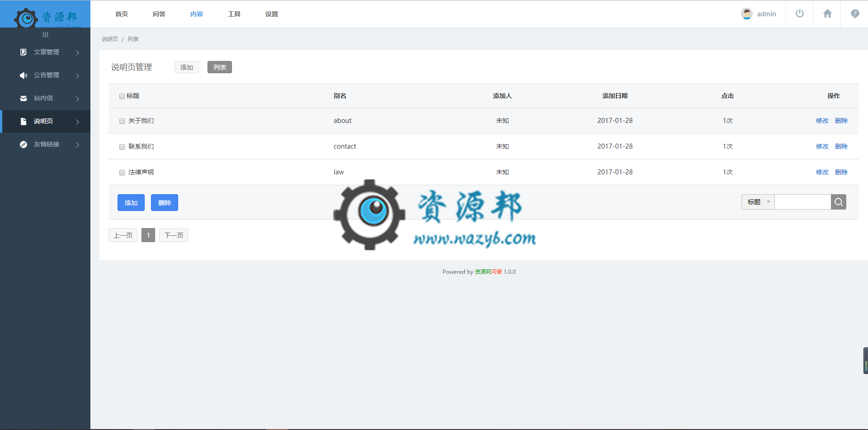Open the home icon in top bar

coord(827,14)
